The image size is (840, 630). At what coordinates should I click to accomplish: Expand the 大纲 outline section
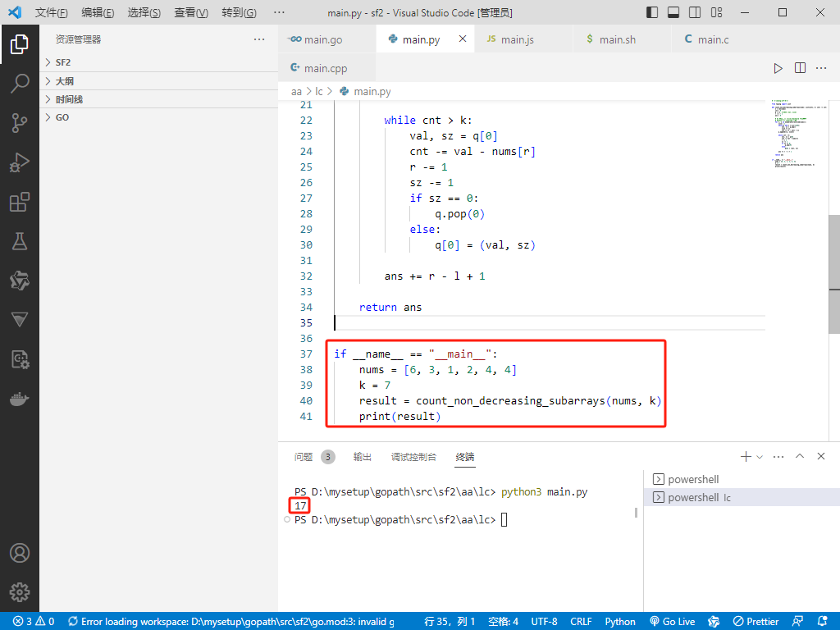158,81
